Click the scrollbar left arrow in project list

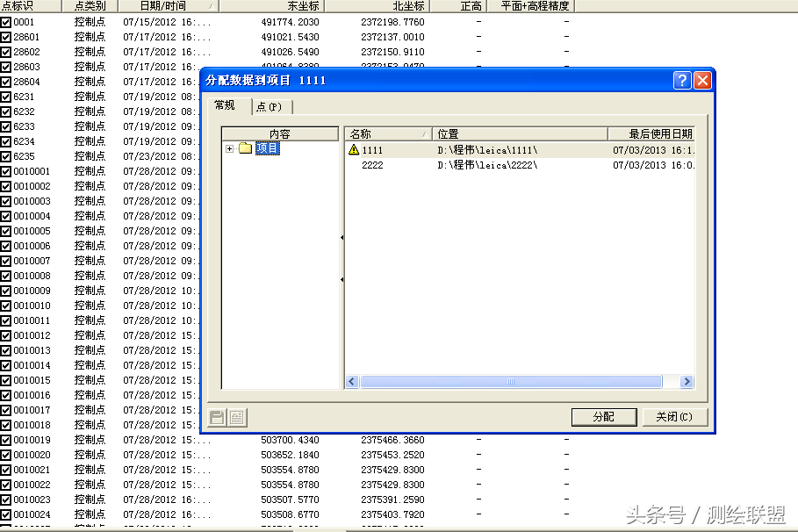pos(352,382)
